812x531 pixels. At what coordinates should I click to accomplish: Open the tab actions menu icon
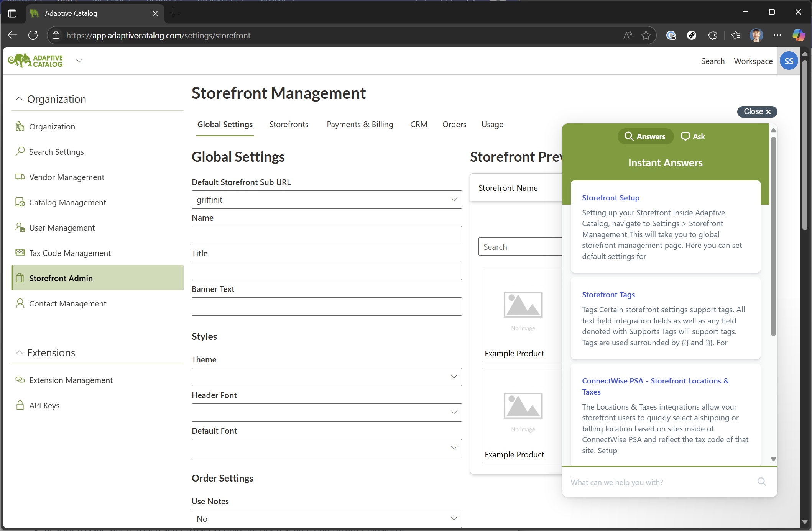point(12,13)
